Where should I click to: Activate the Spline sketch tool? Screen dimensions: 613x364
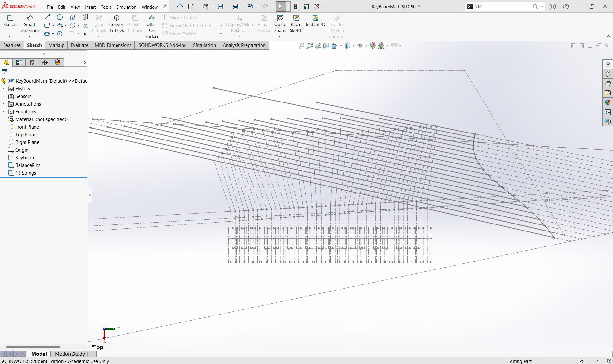tap(72, 17)
